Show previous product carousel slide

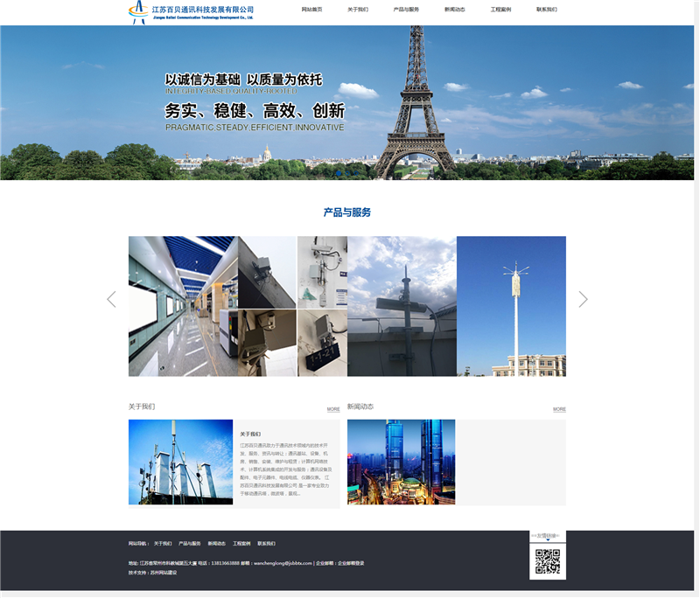(x=112, y=299)
